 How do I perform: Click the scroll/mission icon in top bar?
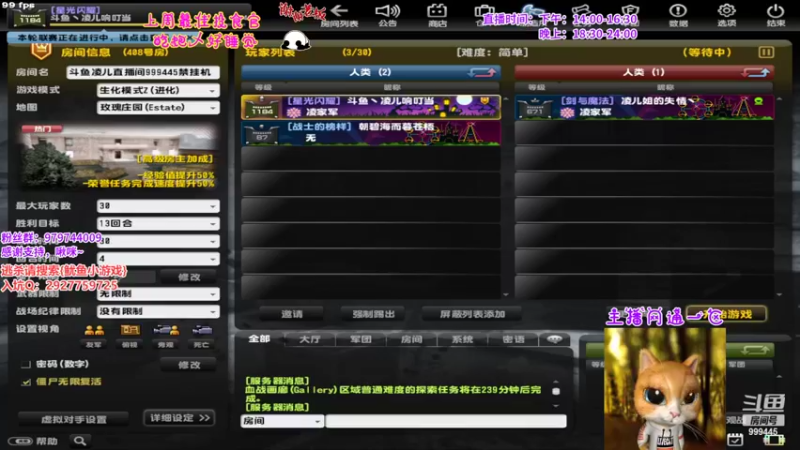point(582,11)
